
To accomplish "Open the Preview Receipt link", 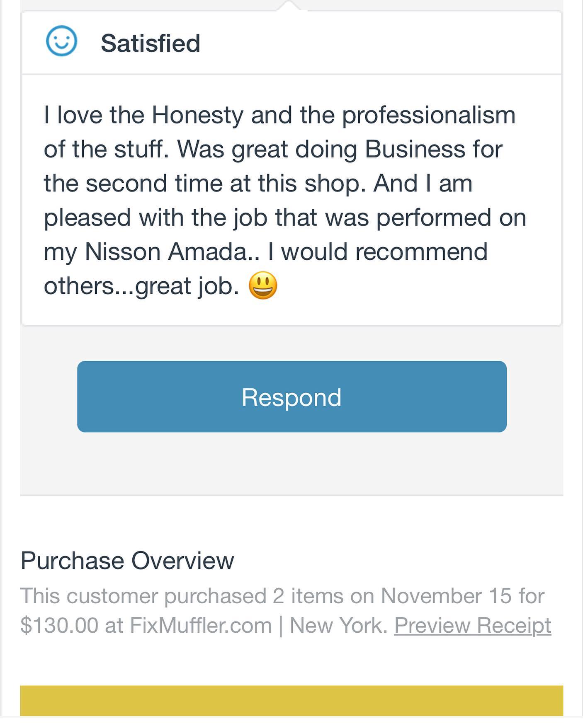I will pos(472,625).
